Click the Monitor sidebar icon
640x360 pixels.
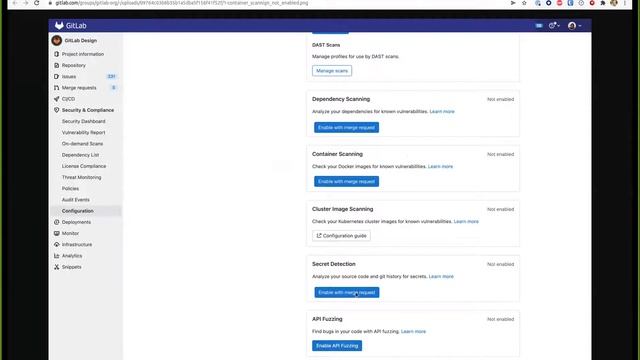pyautogui.click(x=56, y=233)
